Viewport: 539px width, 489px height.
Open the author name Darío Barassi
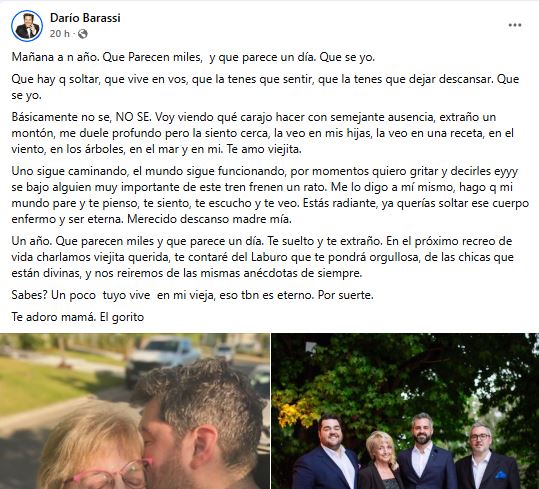pos(85,18)
